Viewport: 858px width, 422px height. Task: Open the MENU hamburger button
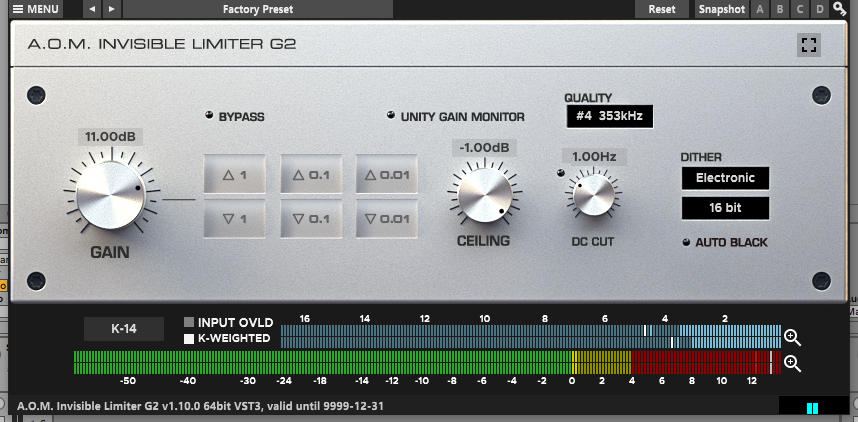pos(36,9)
